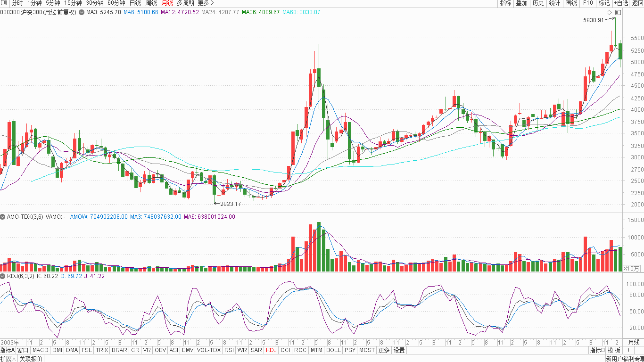The image size is (644, 362).
Task: Switch indicator to VR
Action: click(x=147, y=350)
